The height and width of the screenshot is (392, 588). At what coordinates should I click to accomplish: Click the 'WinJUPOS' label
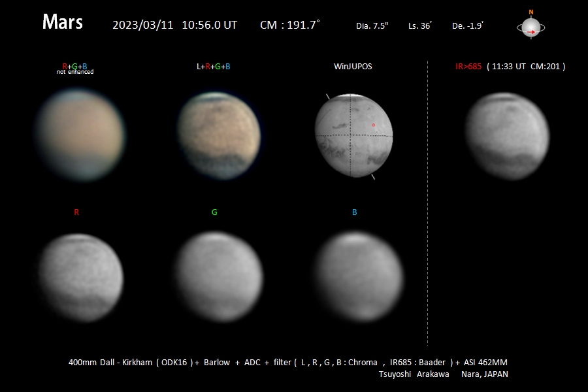point(353,67)
